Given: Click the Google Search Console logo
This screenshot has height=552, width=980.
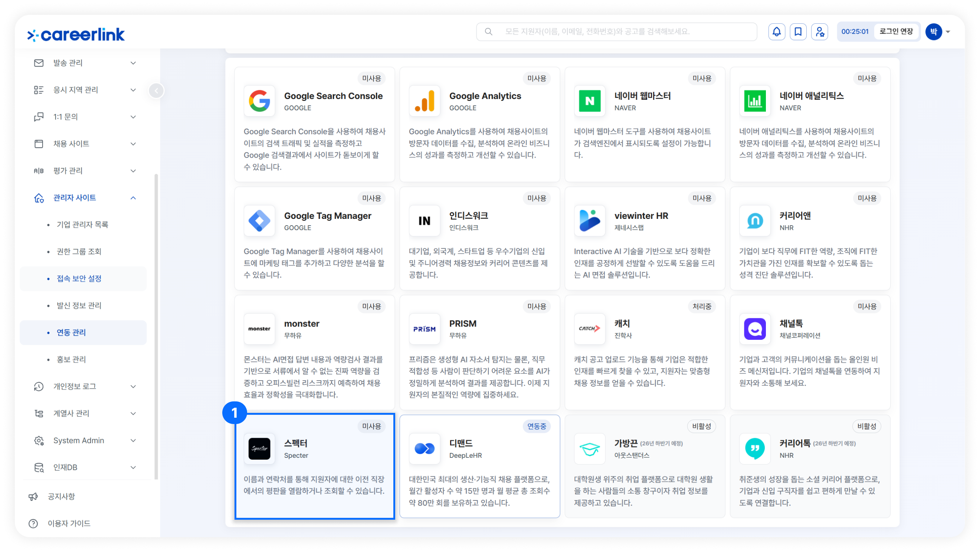Looking at the screenshot, I should (x=259, y=101).
